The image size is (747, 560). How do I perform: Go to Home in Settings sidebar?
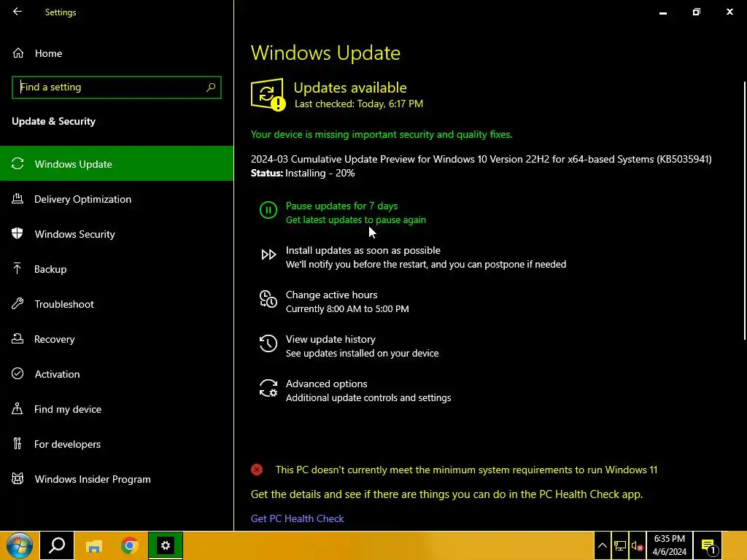(117, 53)
